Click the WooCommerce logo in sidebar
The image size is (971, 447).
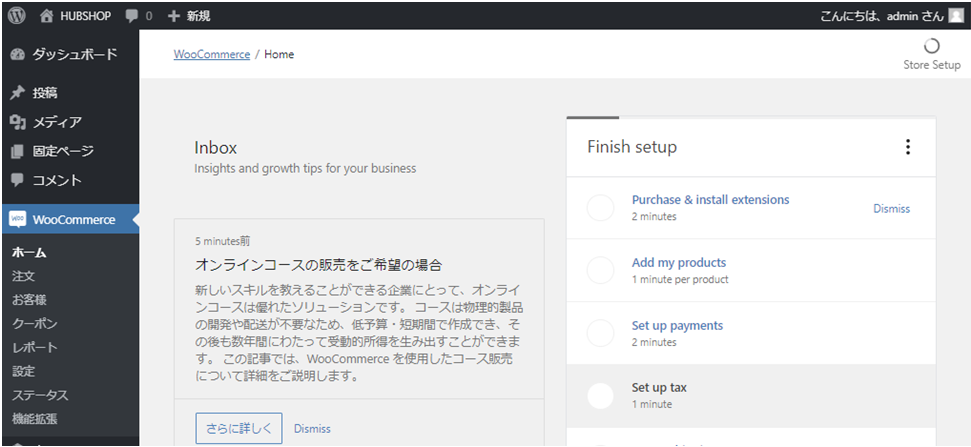coord(17,219)
